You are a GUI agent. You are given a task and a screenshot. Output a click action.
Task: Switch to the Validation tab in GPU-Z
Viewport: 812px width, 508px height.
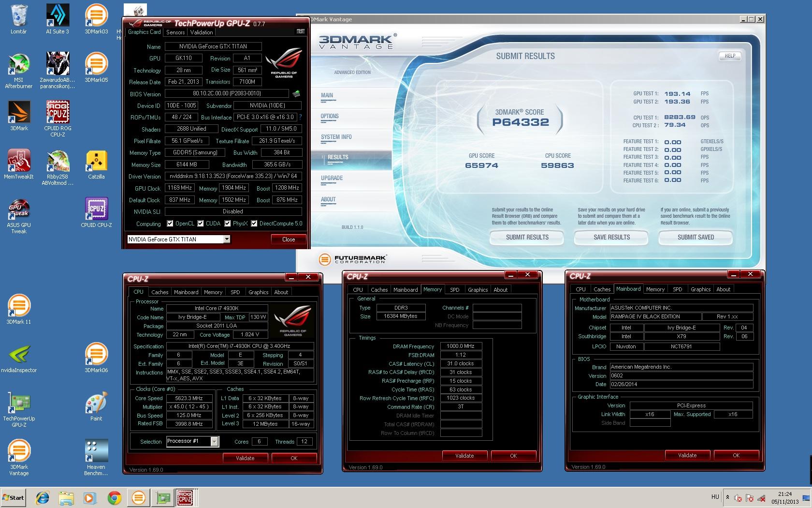coord(202,32)
